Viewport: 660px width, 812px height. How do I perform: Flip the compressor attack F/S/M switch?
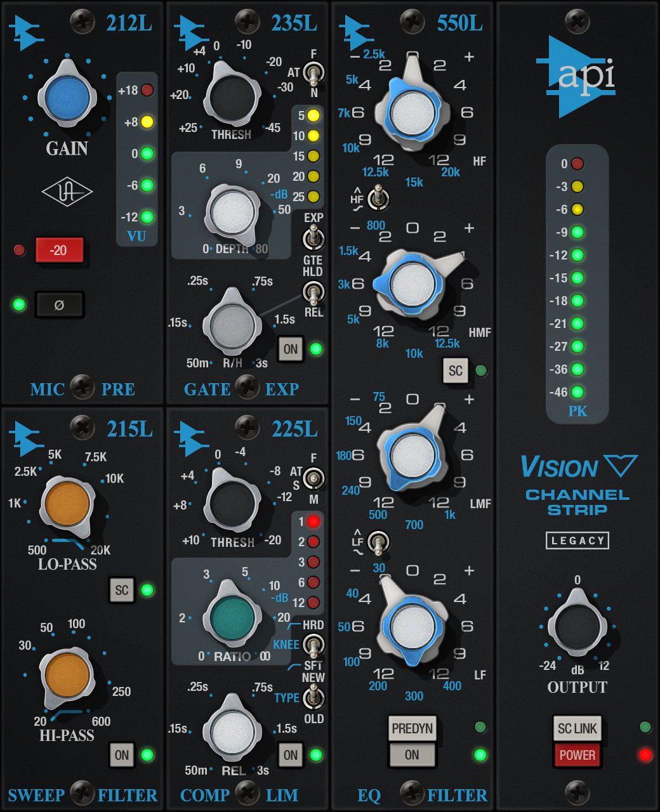click(x=313, y=478)
